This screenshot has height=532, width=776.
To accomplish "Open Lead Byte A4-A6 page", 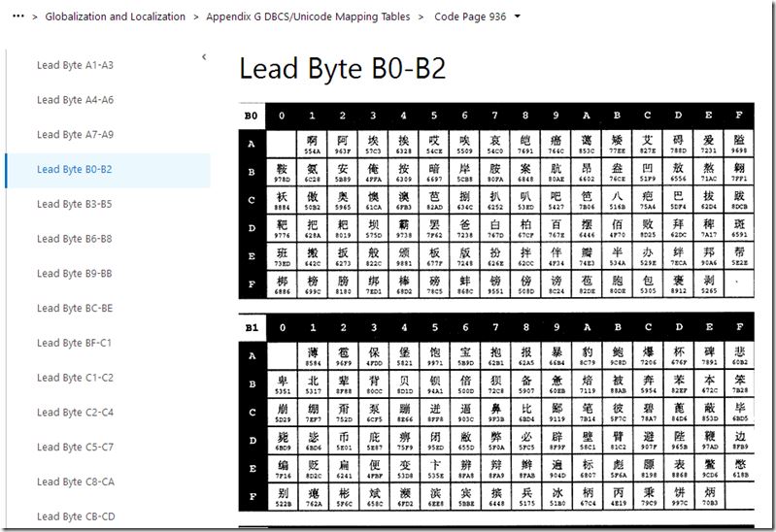I will coord(75,100).
